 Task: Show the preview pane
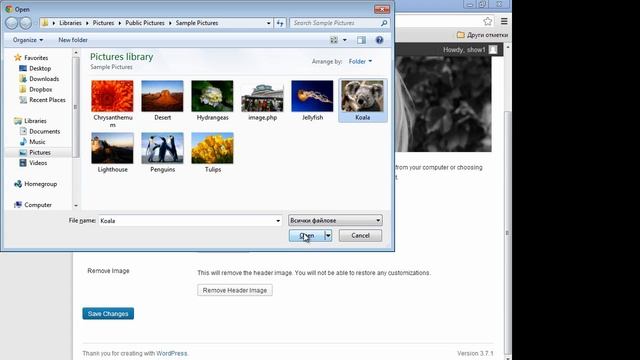point(361,40)
